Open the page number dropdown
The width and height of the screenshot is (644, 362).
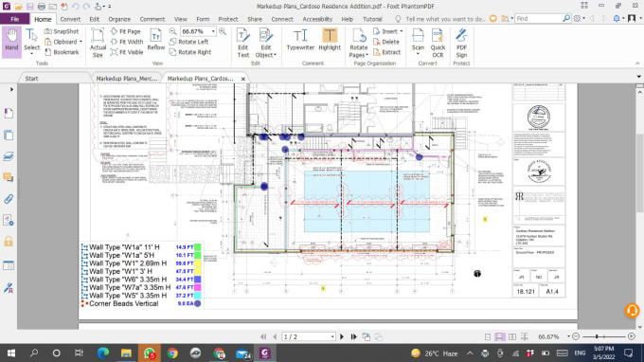[332, 337]
